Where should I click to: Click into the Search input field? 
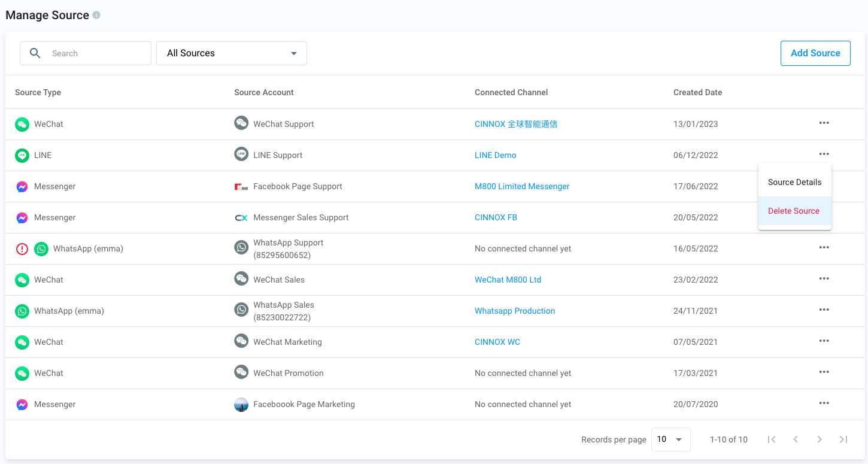96,53
